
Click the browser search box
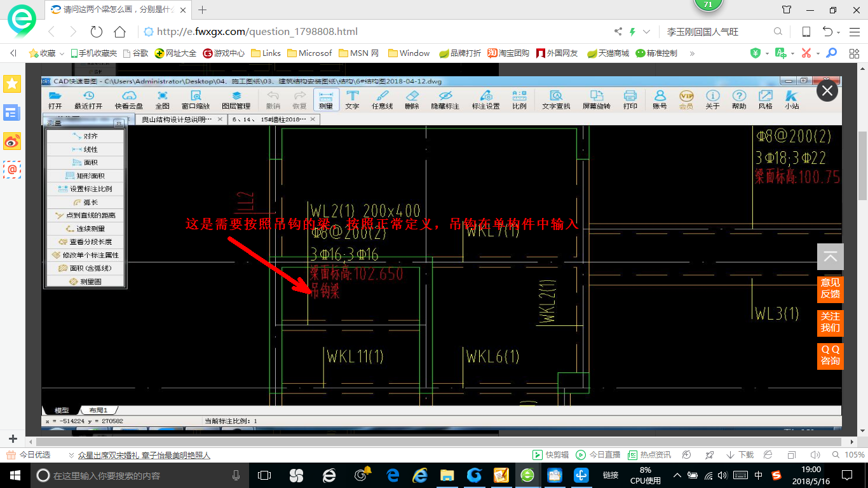(x=717, y=32)
